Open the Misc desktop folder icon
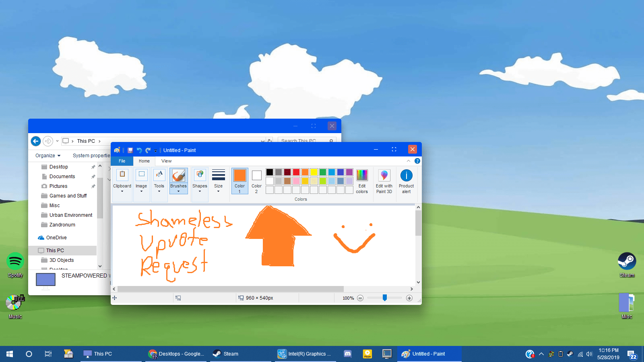Viewport: 644px width, 362px height. (x=627, y=306)
